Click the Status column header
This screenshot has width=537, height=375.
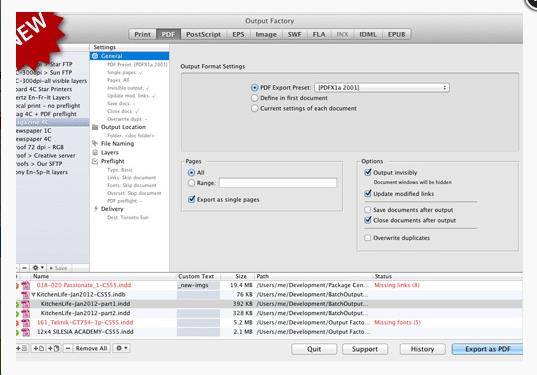pyautogui.click(x=383, y=276)
